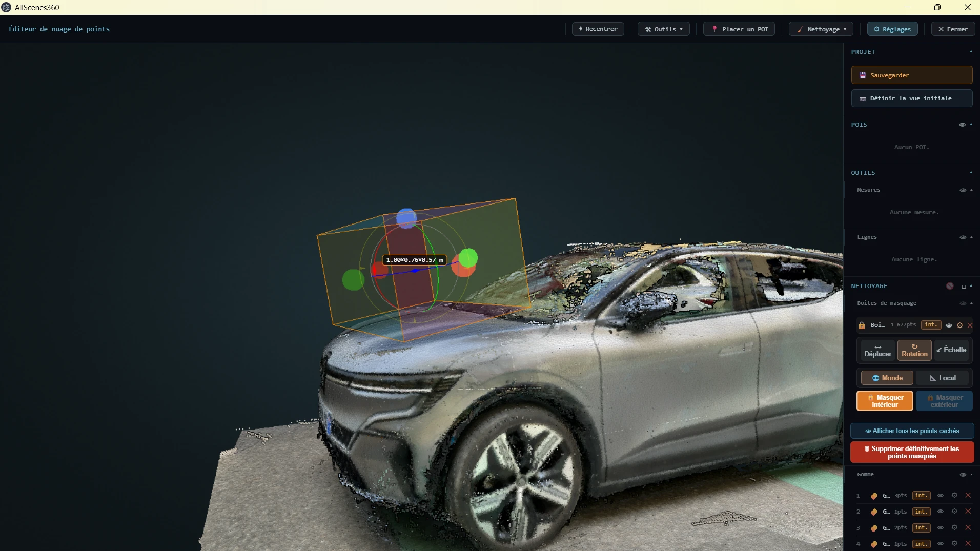
Task: Open settings gear for eraser row 1
Action: 954,496
